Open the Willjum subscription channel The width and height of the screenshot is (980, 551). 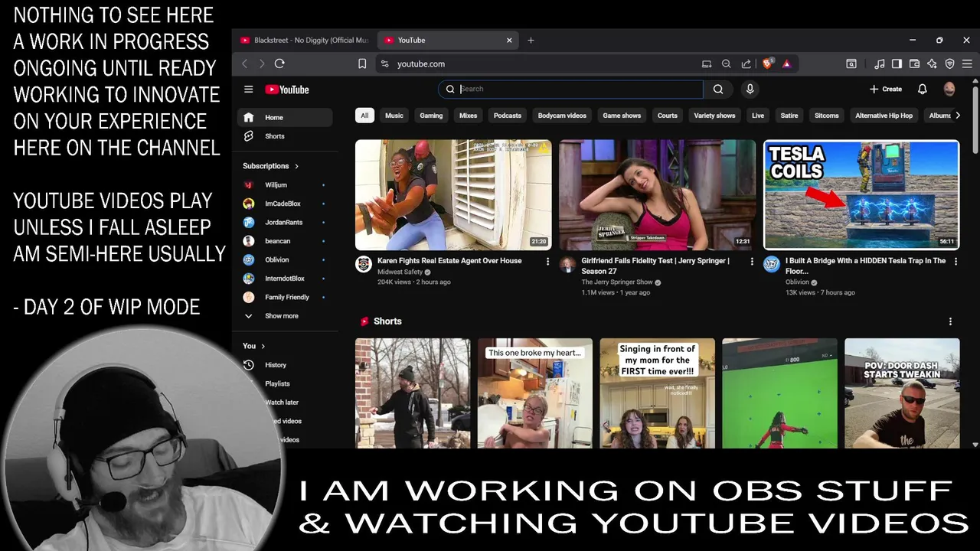pyautogui.click(x=285, y=185)
